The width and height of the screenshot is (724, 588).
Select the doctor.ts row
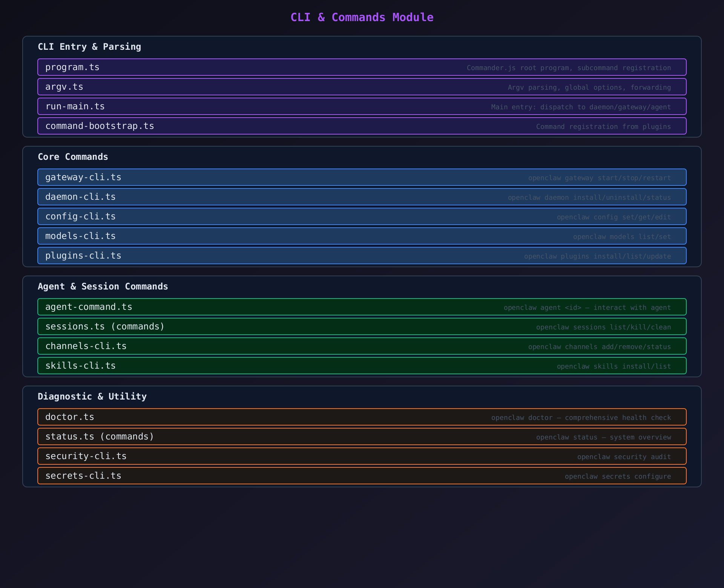[x=362, y=417]
